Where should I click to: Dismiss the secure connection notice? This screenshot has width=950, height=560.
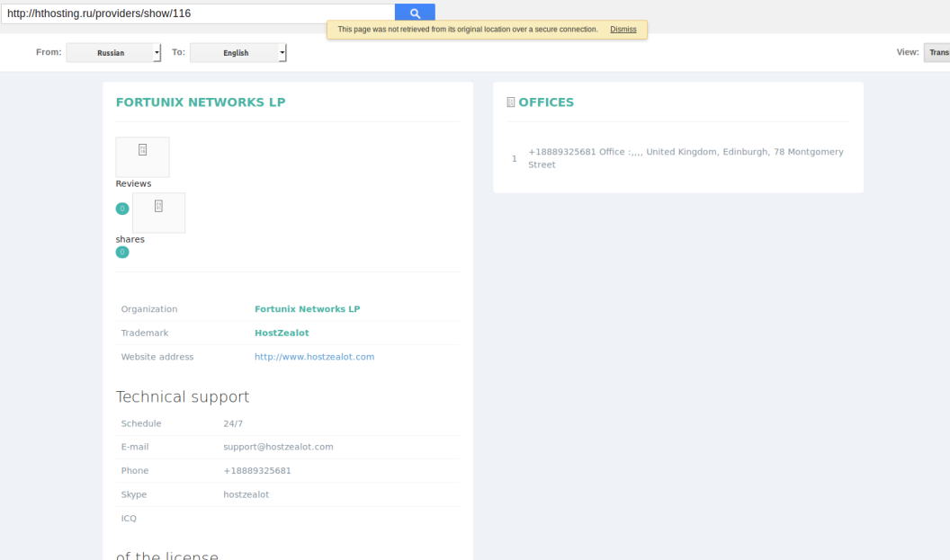(x=623, y=30)
